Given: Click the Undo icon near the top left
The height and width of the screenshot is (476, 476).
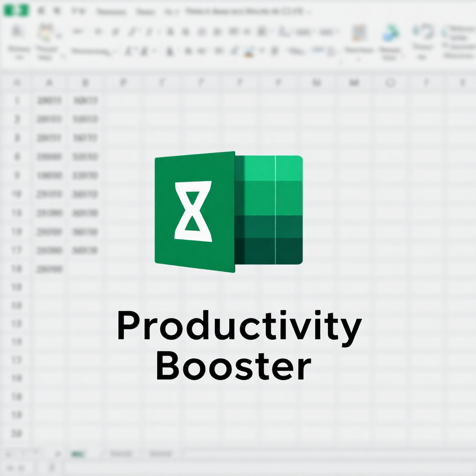Looking at the screenshot, I should 57,11.
